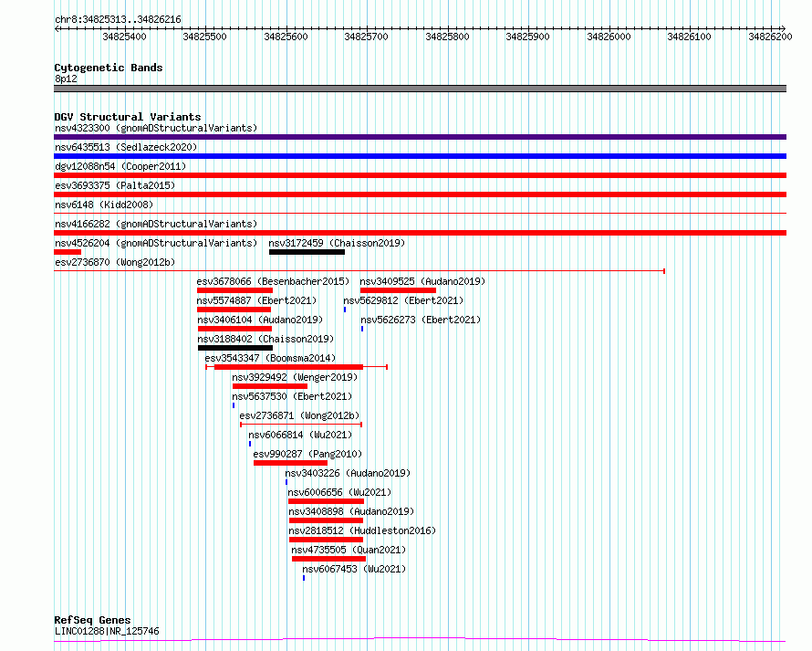Select the short red nsv4526204 bar
Viewport: 812px width, 651px height.
click(68, 252)
